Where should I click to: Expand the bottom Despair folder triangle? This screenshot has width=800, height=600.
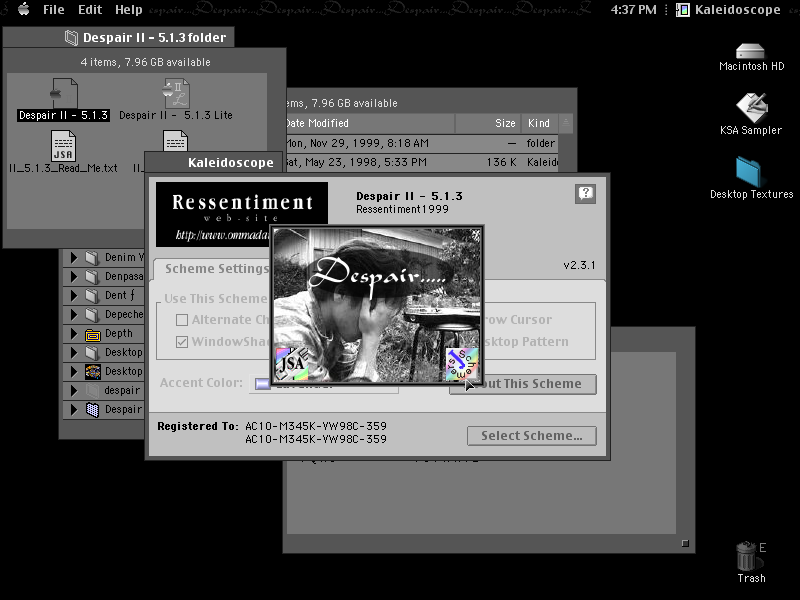[x=74, y=409]
